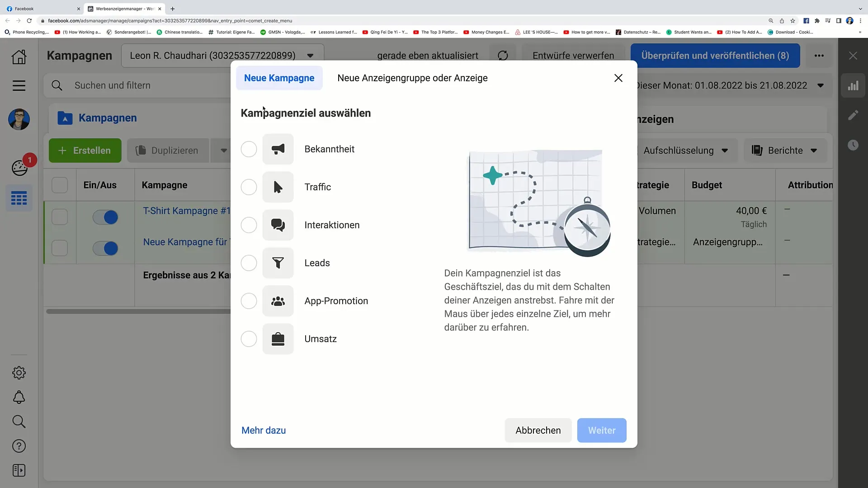
Task: Expand the Duplizieren dropdown arrow
Action: pos(223,150)
